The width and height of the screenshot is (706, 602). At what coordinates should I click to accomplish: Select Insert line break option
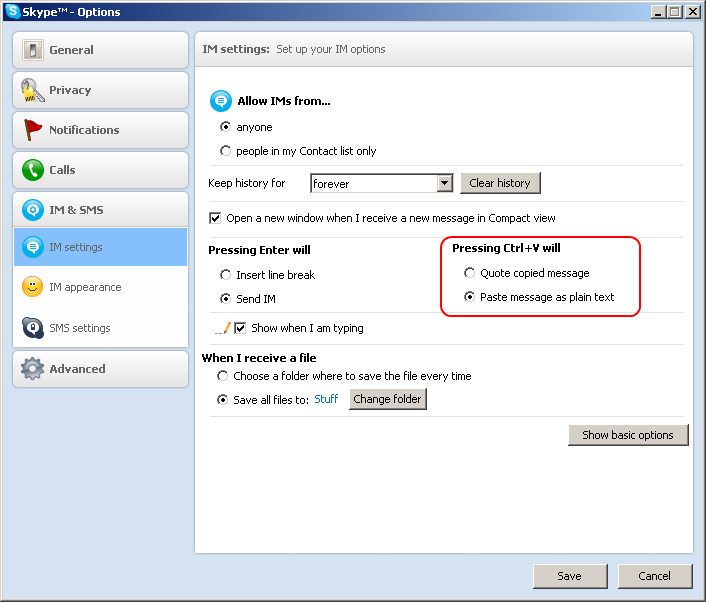point(225,275)
